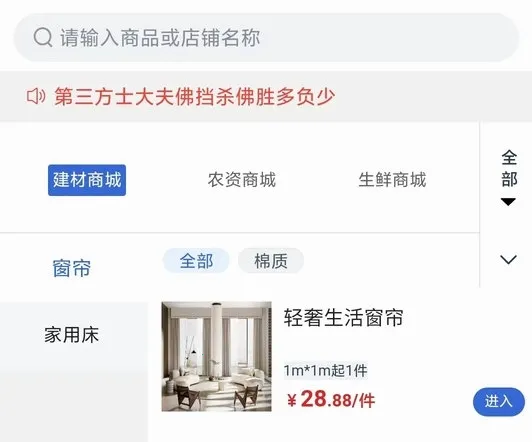The image size is (532, 442).
Task: Expand filters with the chevron down arrow
Action: click(x=508, y=260)
